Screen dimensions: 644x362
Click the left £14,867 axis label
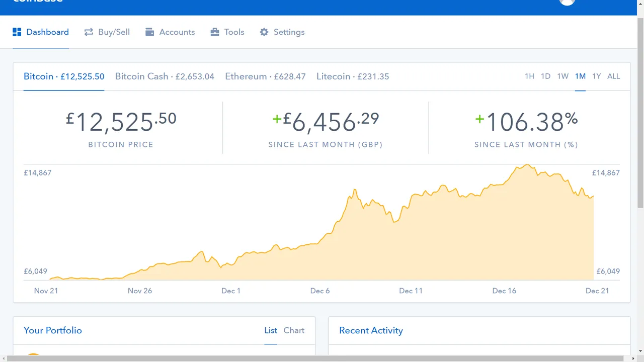pyautogui.click(x=38, y=172)
